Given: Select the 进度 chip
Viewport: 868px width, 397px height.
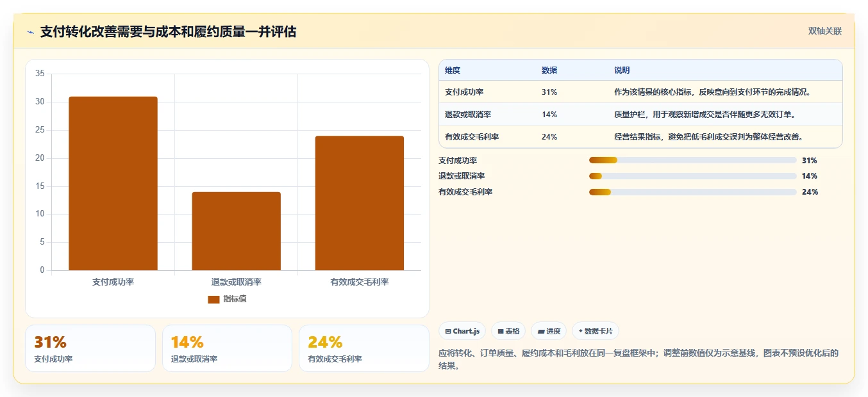Looking at the screenshot, I should (x=549, y=331).
